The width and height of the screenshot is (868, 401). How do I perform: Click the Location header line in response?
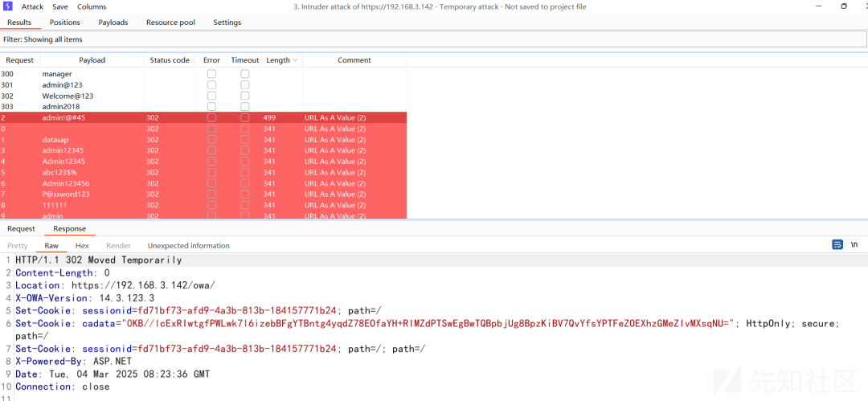coord(115,285)
